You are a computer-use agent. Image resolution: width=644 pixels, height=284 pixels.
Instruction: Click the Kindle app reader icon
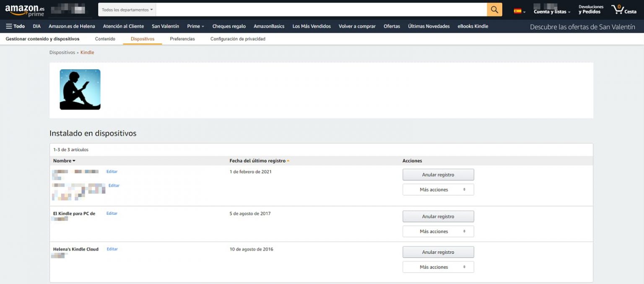point(80,89)
